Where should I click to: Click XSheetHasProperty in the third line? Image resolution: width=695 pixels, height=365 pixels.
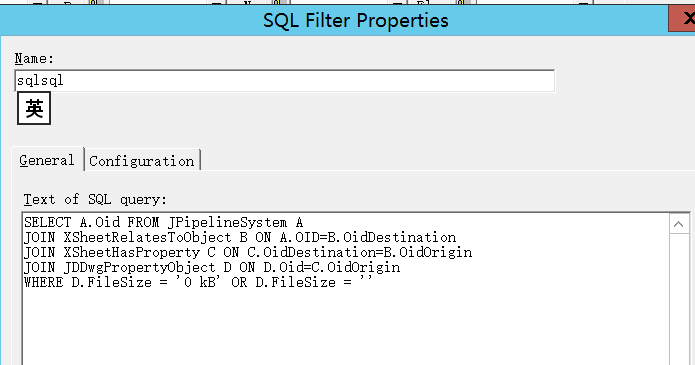[132, 252]
